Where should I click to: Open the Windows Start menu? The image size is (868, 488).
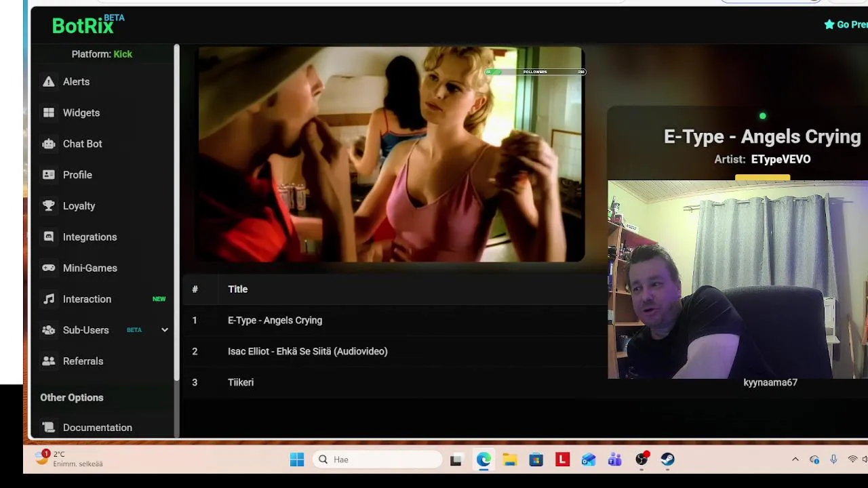coord(297,460)
